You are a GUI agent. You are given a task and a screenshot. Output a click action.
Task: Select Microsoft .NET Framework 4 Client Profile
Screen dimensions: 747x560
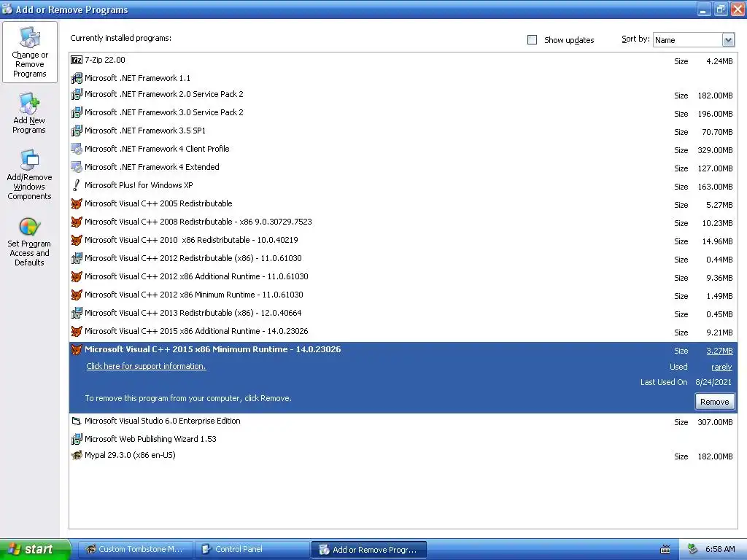pyautogui.click(x=403, y=149)
